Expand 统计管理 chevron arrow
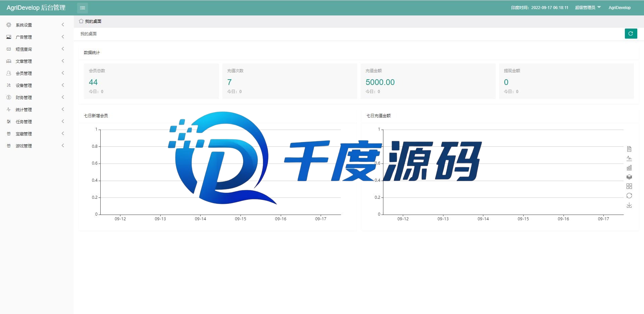This screenshot has height=314, width=644. (63, 109)
